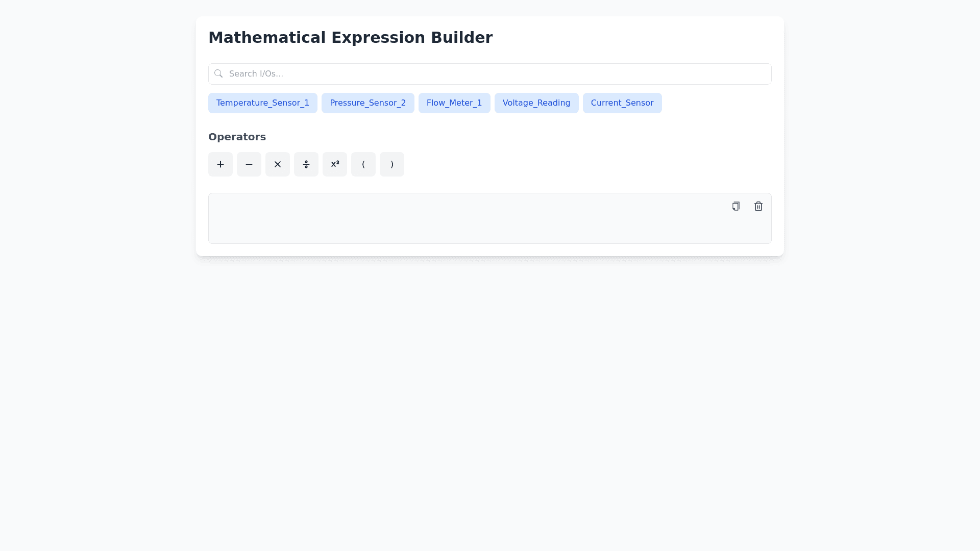The width and height of the screenshot is (980, 551).
Task: Choose the Voltage_Reading chip
Action: [x=536, y=103]
